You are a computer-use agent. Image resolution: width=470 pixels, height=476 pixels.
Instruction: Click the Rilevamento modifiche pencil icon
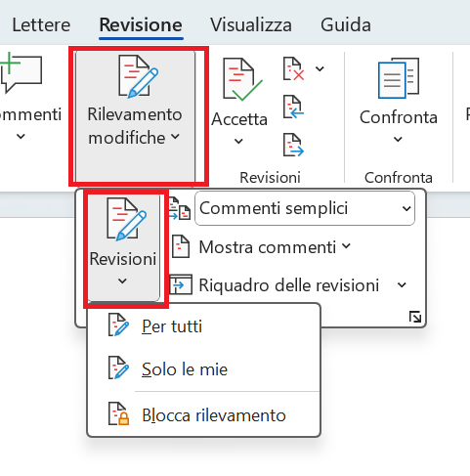tap(138, 77)
